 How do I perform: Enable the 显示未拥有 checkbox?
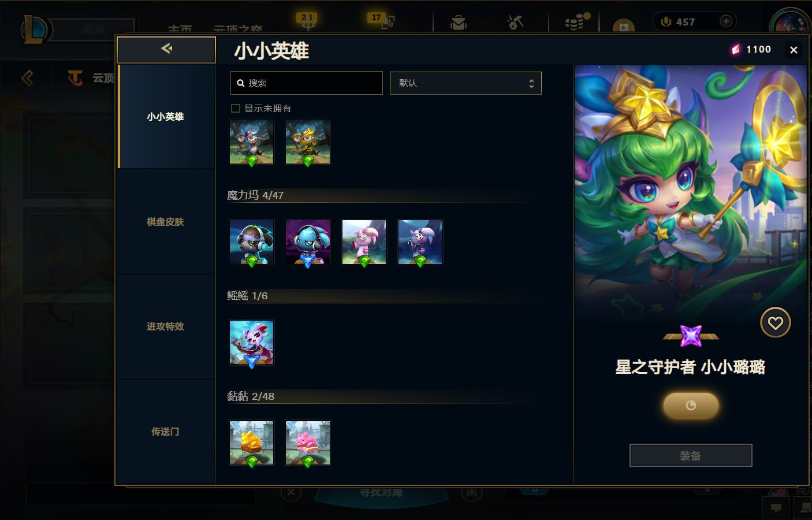coord(236,108)
